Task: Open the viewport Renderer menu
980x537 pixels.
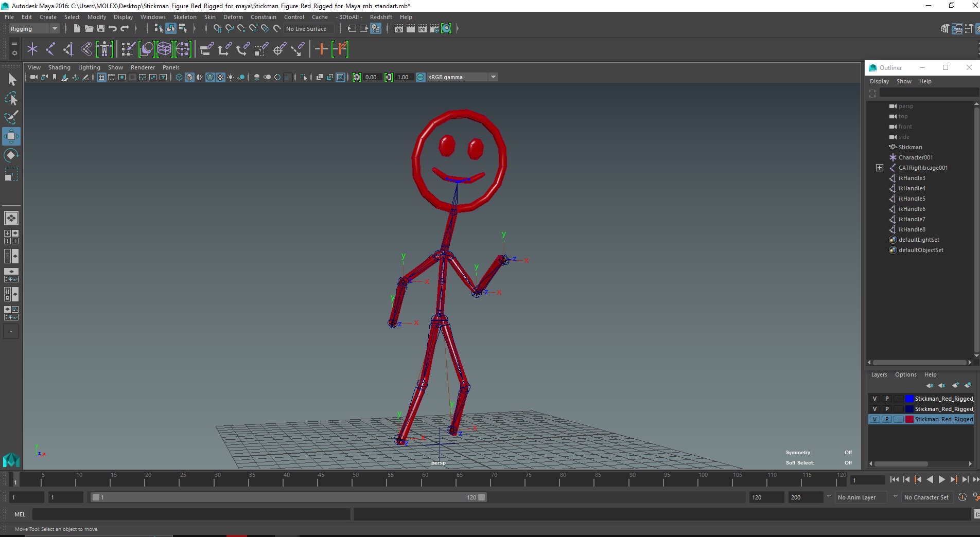Action: (143, 67)
